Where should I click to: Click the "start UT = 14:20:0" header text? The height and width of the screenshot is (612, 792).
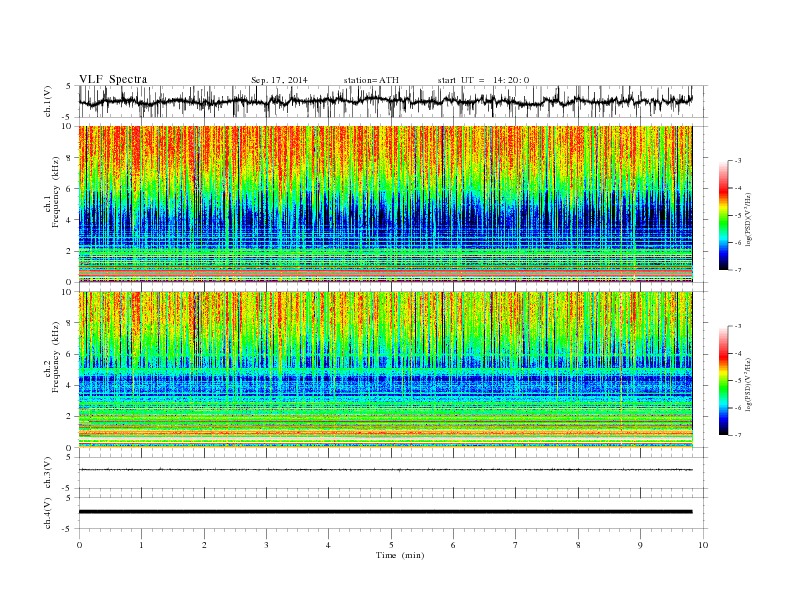pyautogui.click(x=483, y=80)
